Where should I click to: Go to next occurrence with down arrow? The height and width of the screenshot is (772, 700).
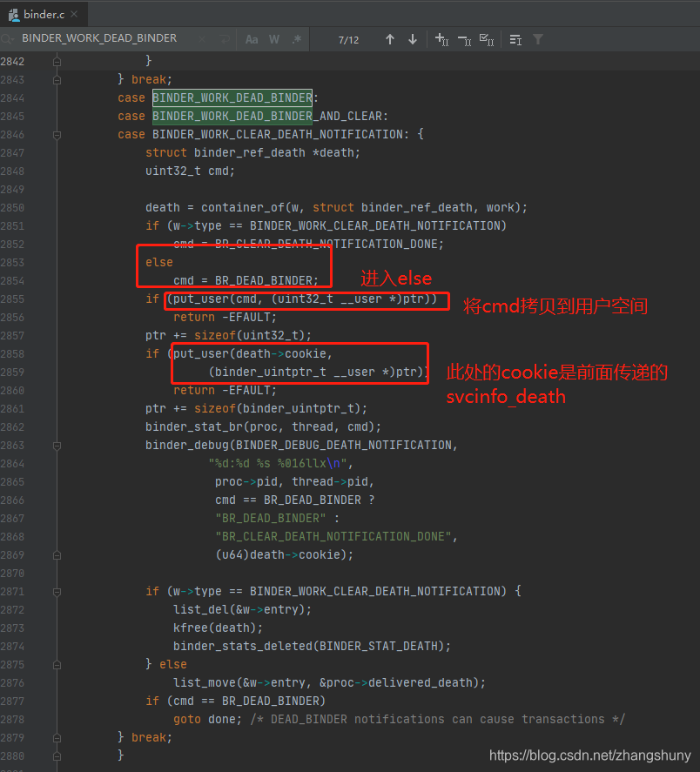[413, 39]
